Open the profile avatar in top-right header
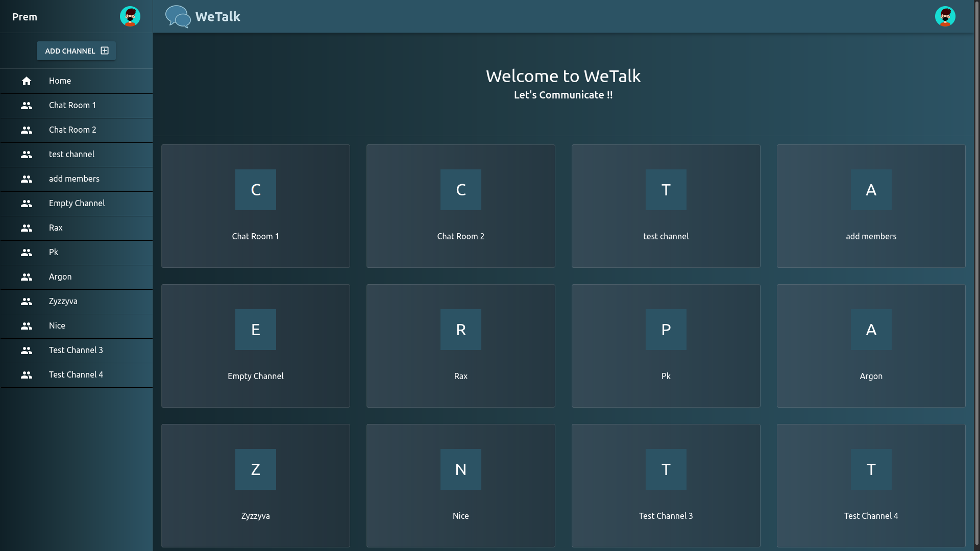 tap(945, 16)
